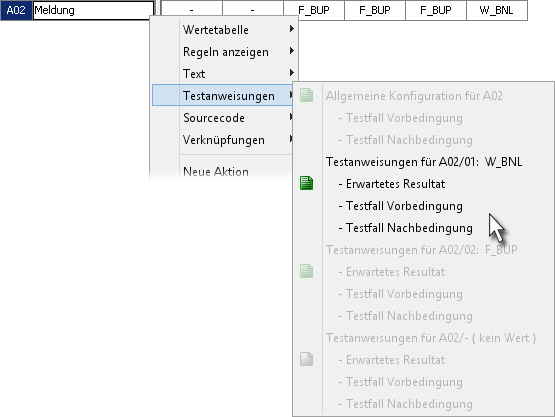Screen dimensions: 555x417
Task: Open the Verknüpfungen menu entry
Action: tap(223, 140)
